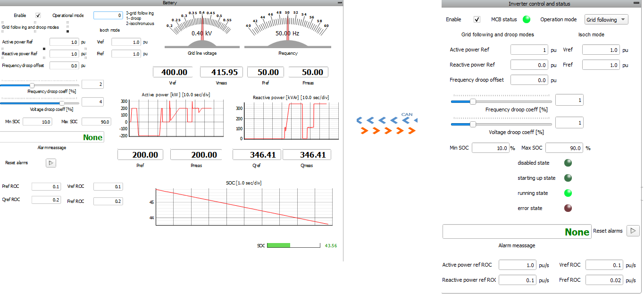644x294 pixels.
Task: Click the Battery Operational mode input field
Action: coord(108,16)
